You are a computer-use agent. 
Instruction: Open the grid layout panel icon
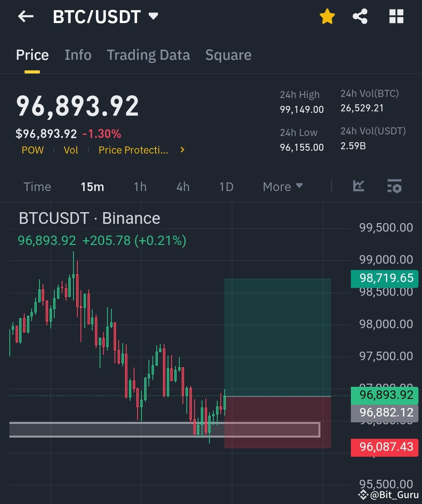(396, 16)
